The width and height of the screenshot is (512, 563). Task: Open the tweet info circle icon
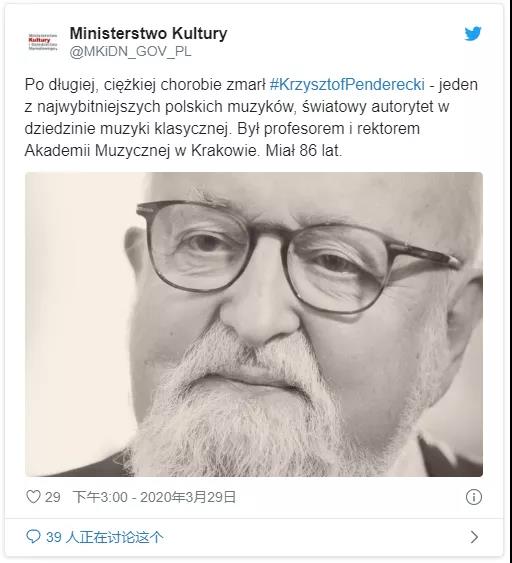click(474, 497)
